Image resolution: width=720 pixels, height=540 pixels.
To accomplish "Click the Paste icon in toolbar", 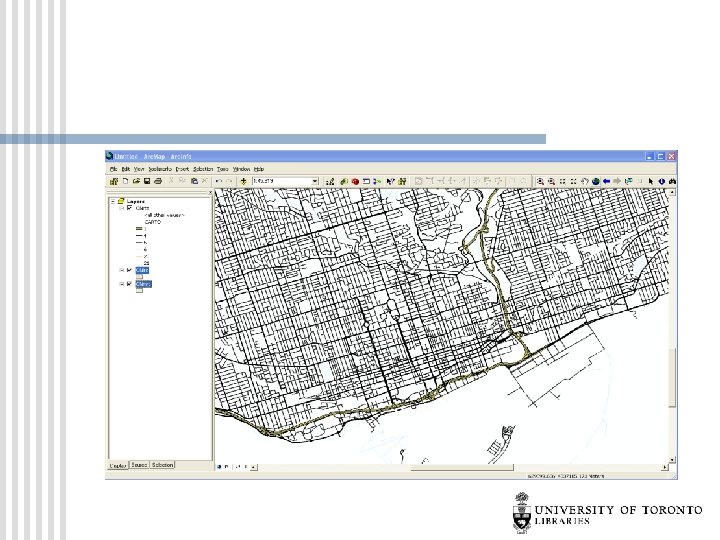I will pos(194,181).
